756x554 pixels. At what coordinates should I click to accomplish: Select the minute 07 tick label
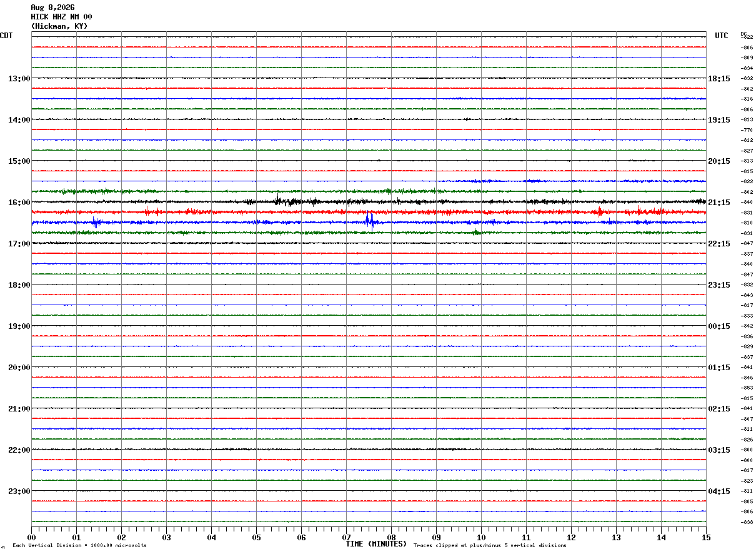pyautogui.click(x=347, y=538)
